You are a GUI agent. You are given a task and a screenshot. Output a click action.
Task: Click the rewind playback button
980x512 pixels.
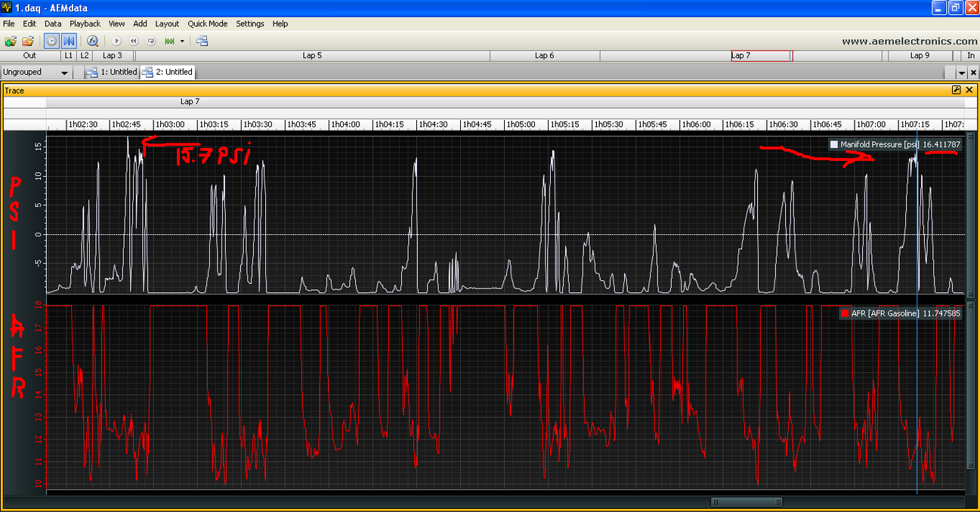click(x=134, y=41)
